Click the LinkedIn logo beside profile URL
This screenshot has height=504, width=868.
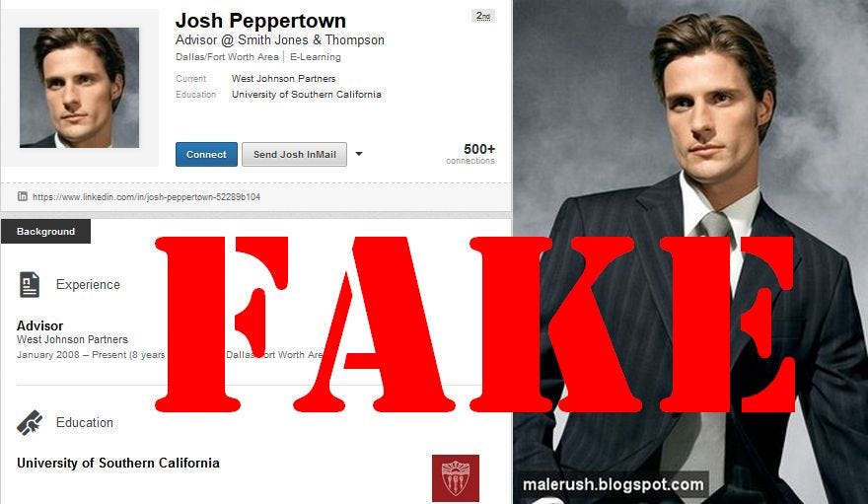coord(22,196)
